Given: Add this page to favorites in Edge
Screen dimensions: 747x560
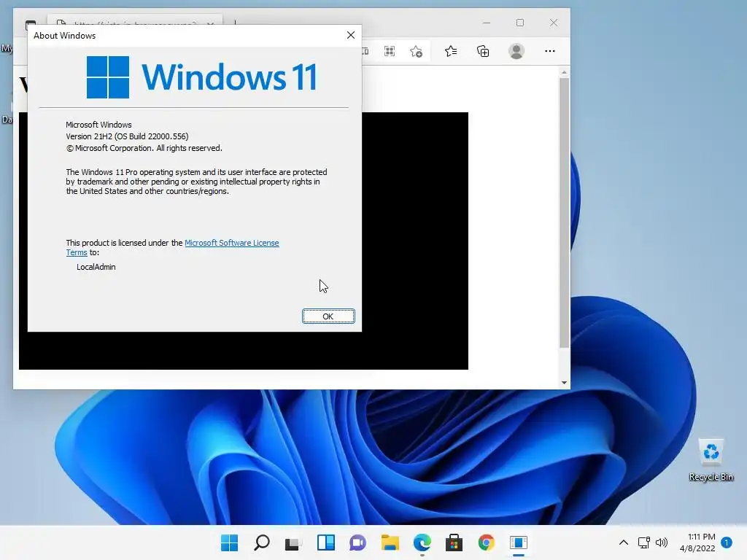Looking at the screenshot, I should pos(417,52).
